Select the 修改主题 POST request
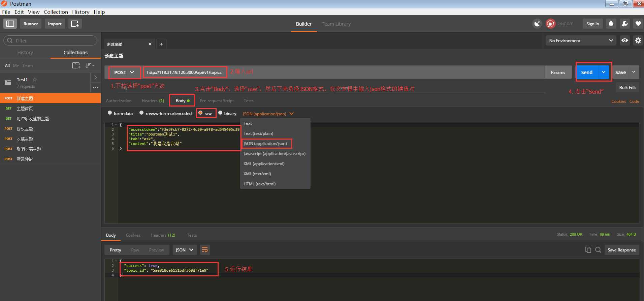The height and width of the screenshot is (301, 644). [x=51, y=129]
